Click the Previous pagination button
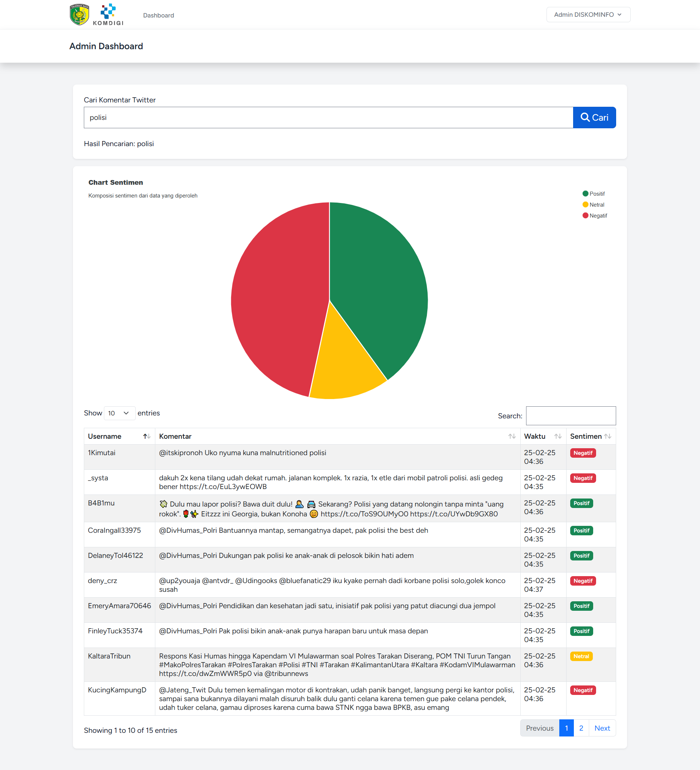 click(x=540, y=728)
